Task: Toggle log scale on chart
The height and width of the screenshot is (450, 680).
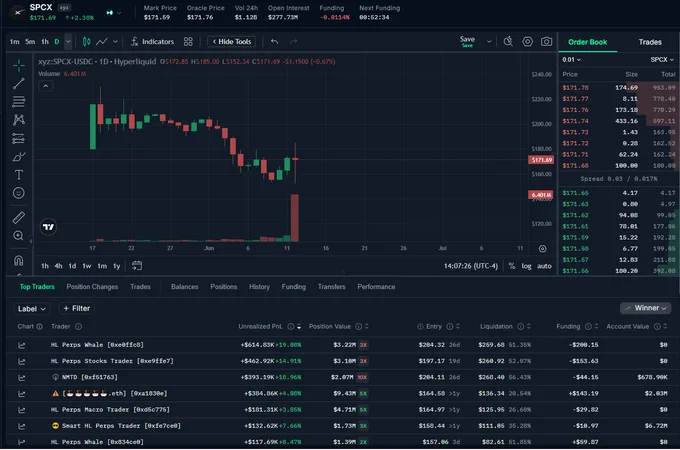Action: (x=526, y=266)
